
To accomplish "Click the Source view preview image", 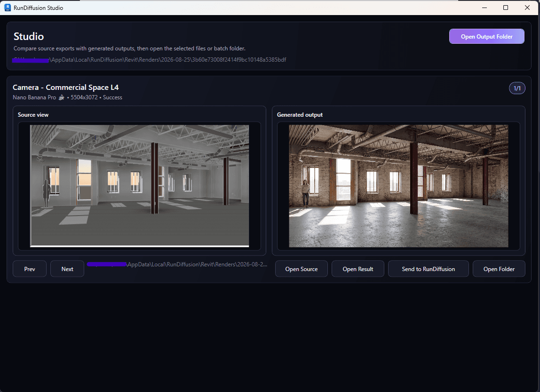I will click(140, 186).
